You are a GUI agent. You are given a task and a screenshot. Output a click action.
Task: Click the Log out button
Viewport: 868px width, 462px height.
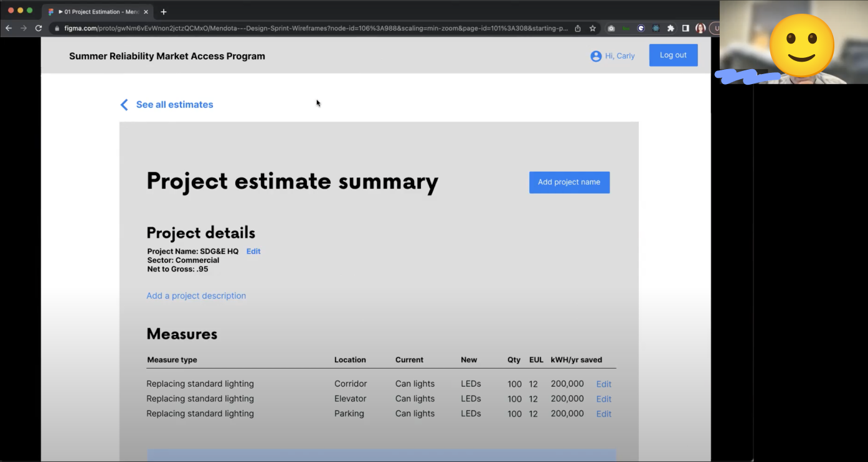pos(673,55)
